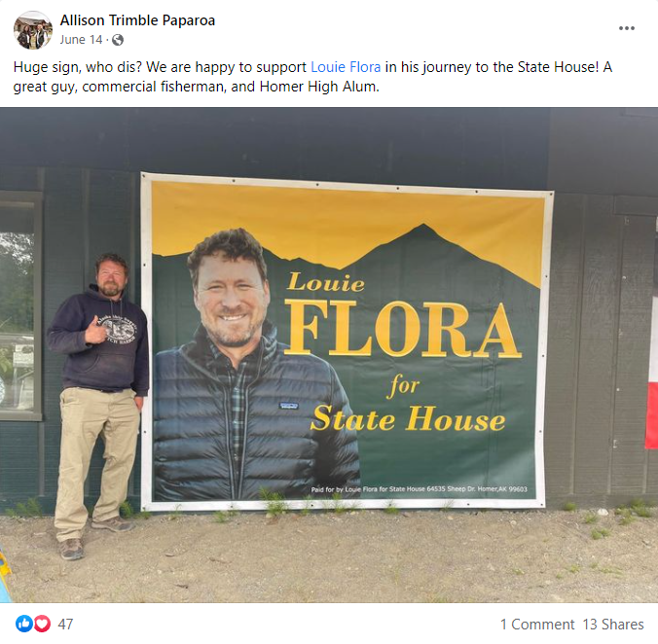Viewport: 658px width, 644px height.
Task: Click the June 14 post date
Action: pos(81,40)
